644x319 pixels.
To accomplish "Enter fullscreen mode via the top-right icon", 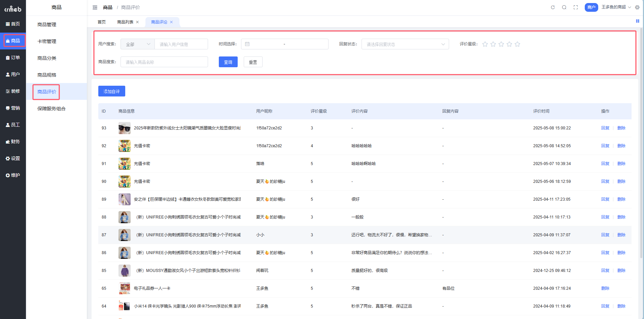I will 575,7.
